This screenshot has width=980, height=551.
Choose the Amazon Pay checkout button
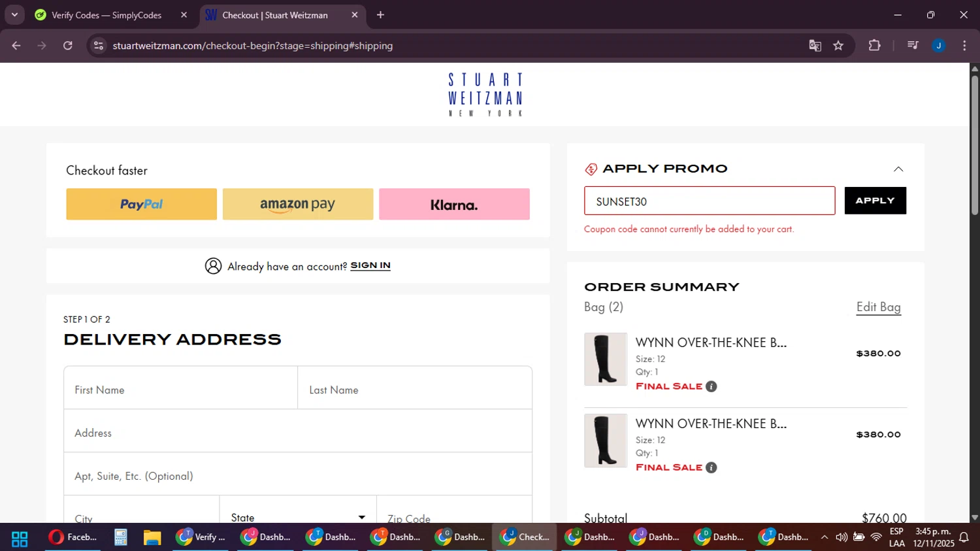(298, 204)
